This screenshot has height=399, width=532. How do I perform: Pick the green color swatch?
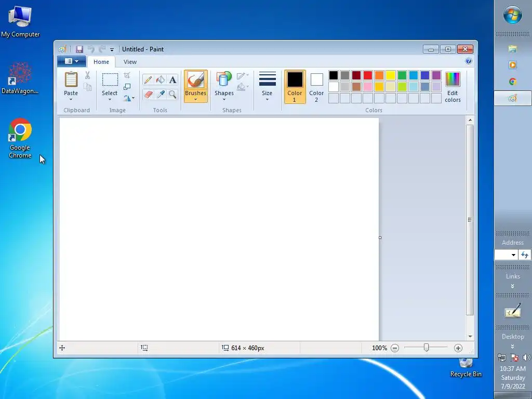pyautogui.click(x=402, y=75)
